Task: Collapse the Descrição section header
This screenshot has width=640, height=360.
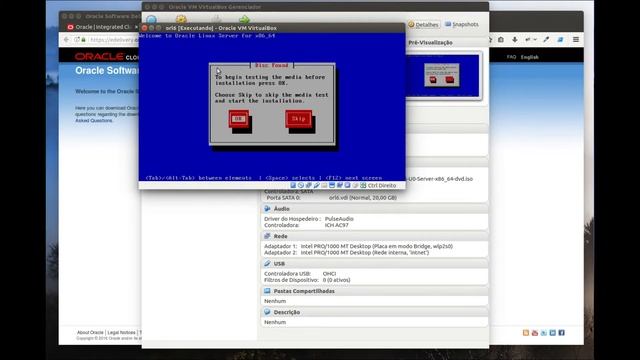Action: coord(374,312)
